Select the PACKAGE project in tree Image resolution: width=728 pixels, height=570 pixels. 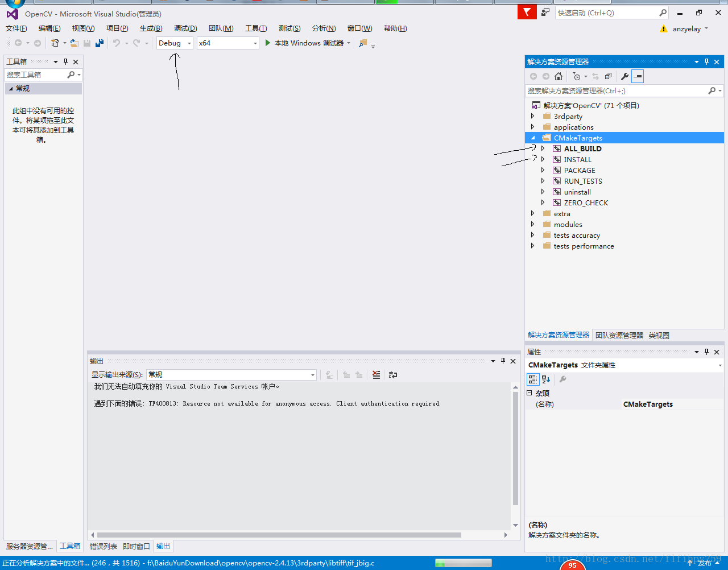point(580,170)
